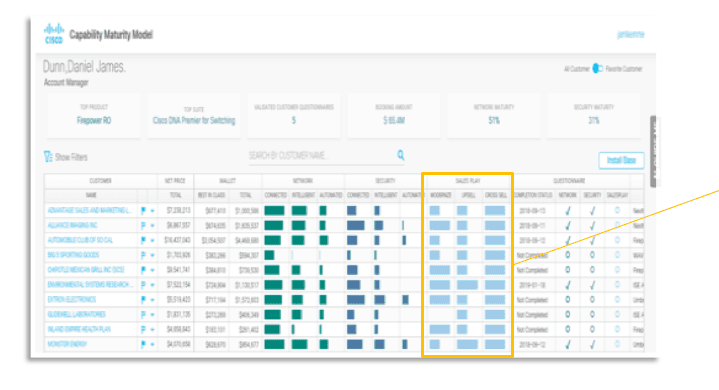
Task: Click the Top Product Firepower card
Action: 94,115
